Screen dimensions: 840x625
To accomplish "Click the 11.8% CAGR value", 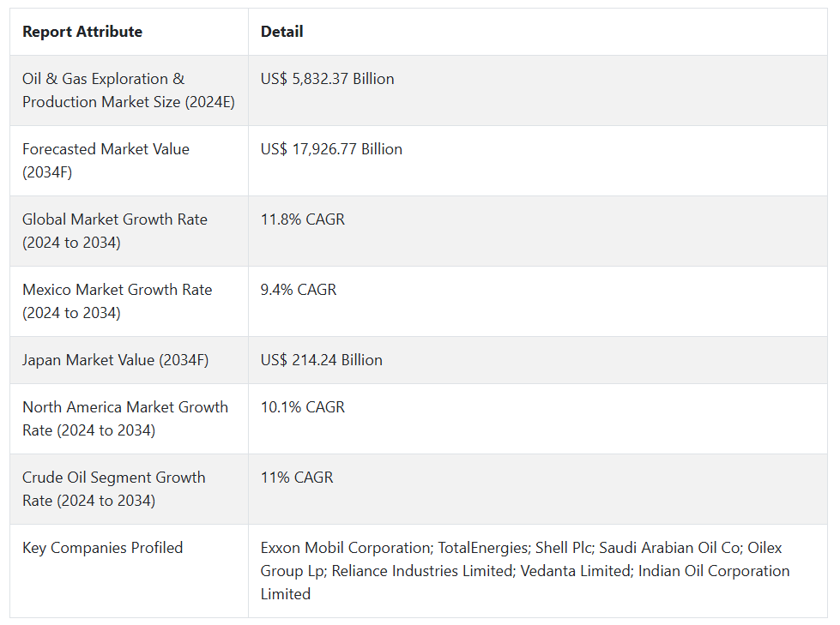I will [302, 219].
